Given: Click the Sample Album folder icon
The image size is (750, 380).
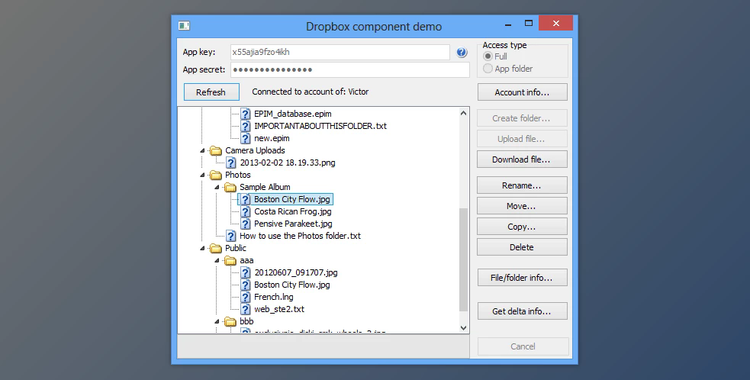Looking at the screenshot, I should (231, 187).
